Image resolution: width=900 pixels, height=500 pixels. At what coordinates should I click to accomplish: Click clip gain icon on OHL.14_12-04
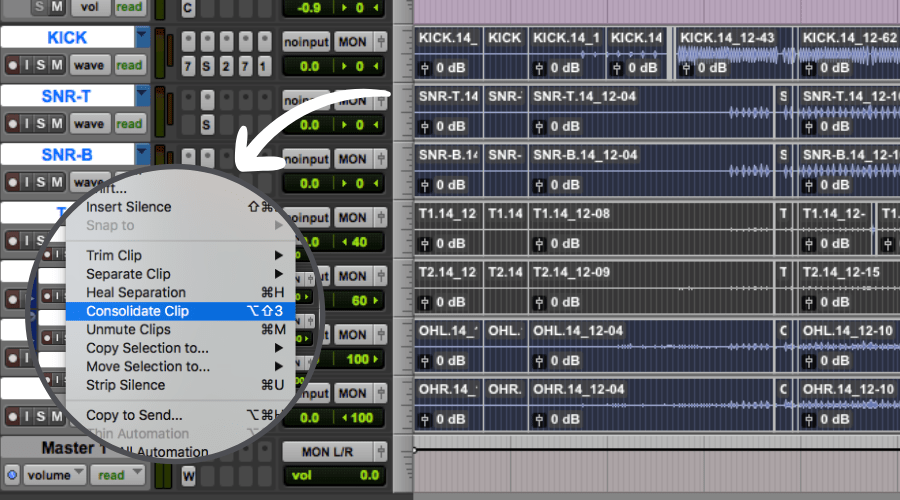point(538,361)
